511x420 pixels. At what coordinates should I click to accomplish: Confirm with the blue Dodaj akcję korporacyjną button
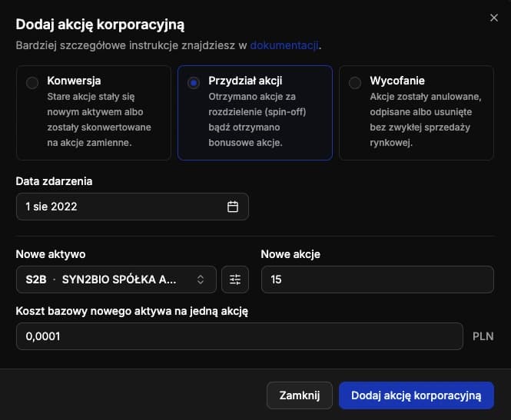(416, 395)
